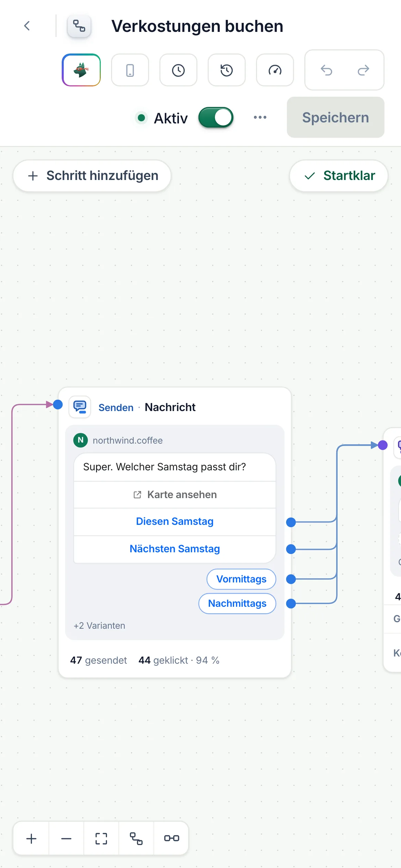Viewport: 401px width, 868px height.
Task: Toggle the Aktiv switch off
Action: [x=216, y=118]
